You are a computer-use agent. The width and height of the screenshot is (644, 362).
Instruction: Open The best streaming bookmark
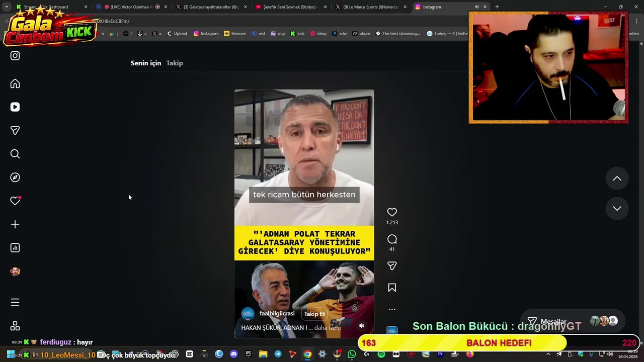pos(397,34)
